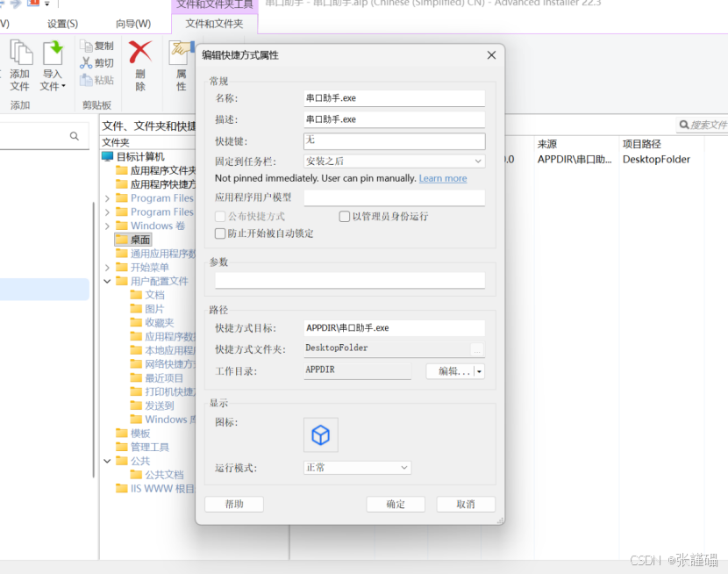The image size is (728, 574).
Task: Expand the first Program Files tree node
Action: coord(107,198)
